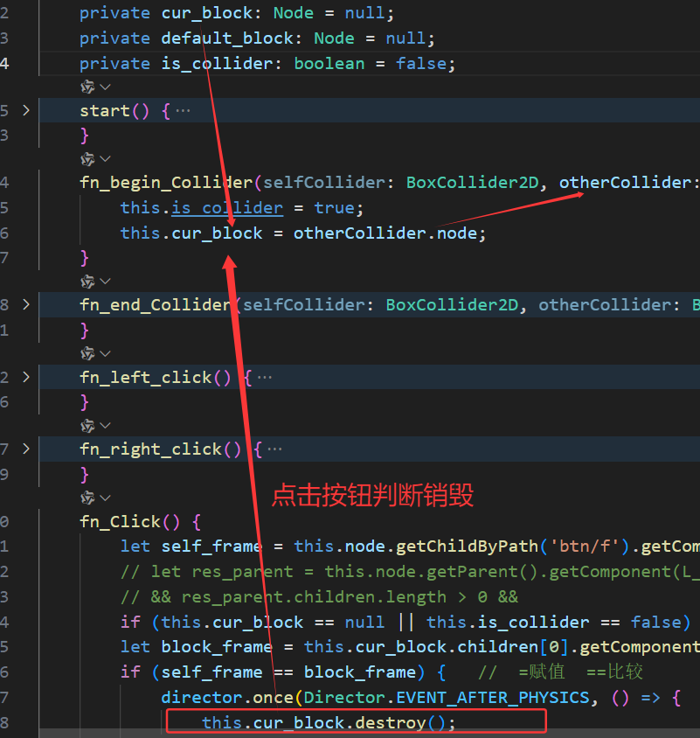This screenshot has width=700, height=738.
Task: Click the 'btn/f' string literal
Action: [586, 547]
